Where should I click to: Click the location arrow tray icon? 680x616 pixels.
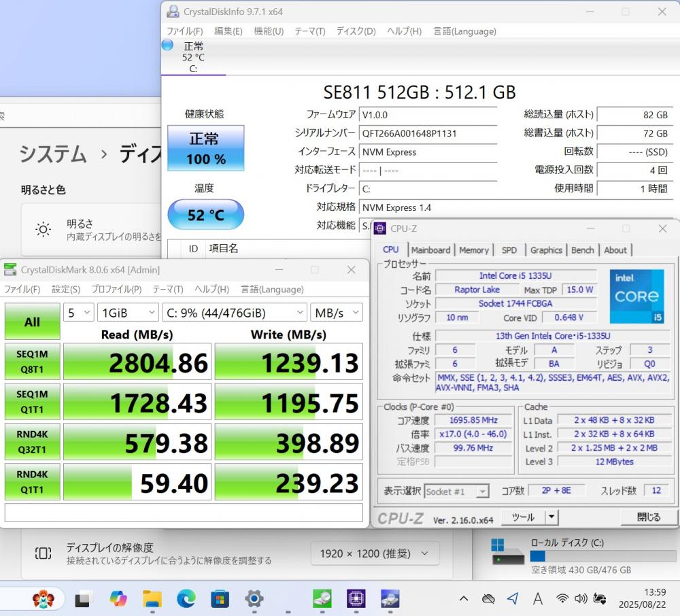click(513, 598)
